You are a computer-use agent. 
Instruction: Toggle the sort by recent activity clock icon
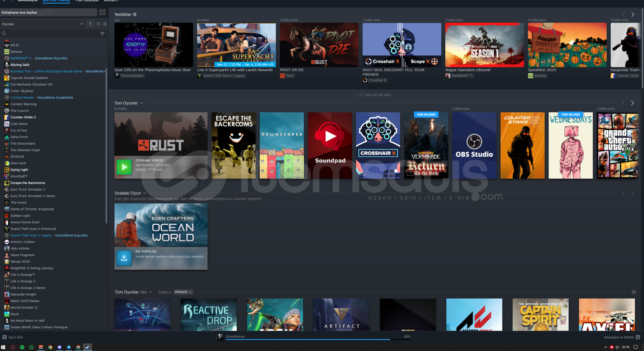[x=98, y=24]
